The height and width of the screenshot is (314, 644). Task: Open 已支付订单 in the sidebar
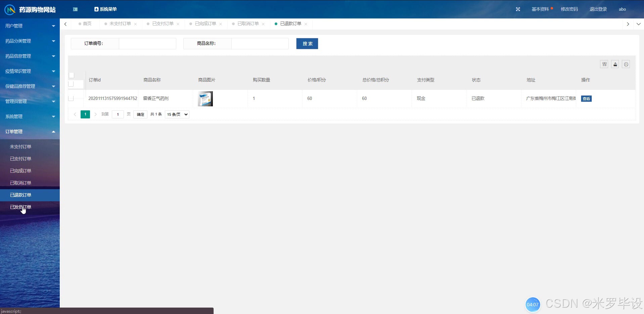30,159
